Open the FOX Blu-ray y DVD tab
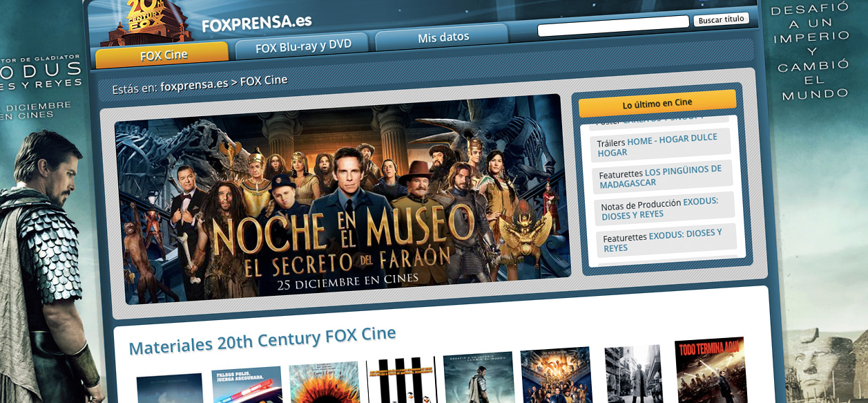868x403 pixels. point(303,46)
